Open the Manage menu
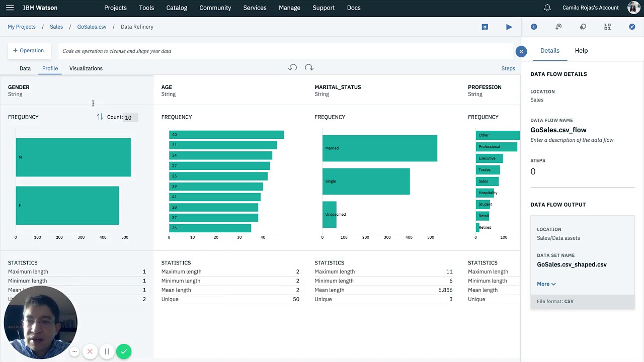644x362 pixels. click(x=289, y=8)
